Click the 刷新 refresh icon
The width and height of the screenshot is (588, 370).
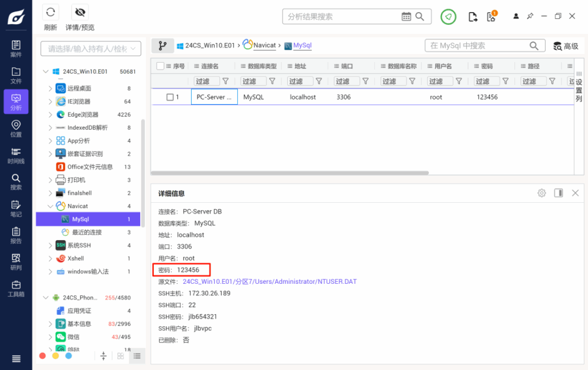pyautogui.click(x=51, y=12)
